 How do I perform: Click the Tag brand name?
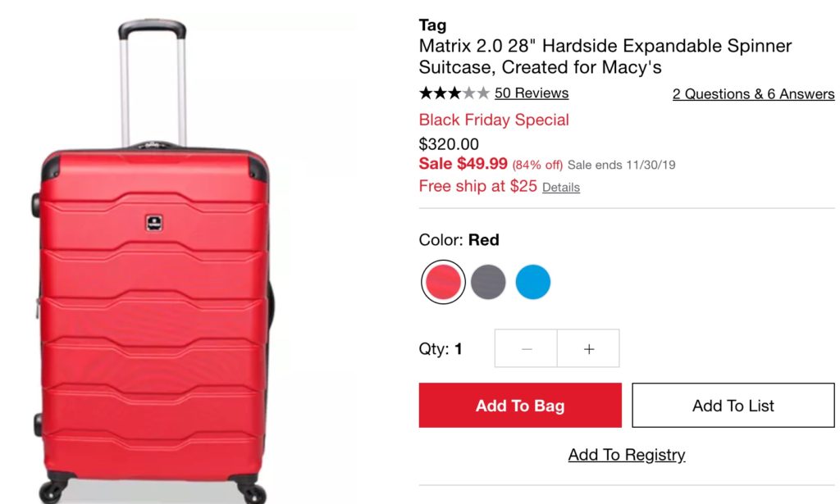pos(432,25)
